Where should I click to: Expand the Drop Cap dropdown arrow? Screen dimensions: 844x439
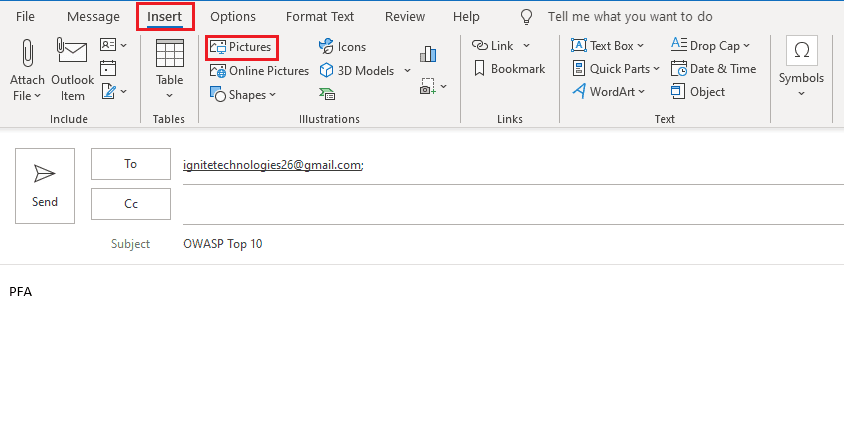tap(747, 46)
